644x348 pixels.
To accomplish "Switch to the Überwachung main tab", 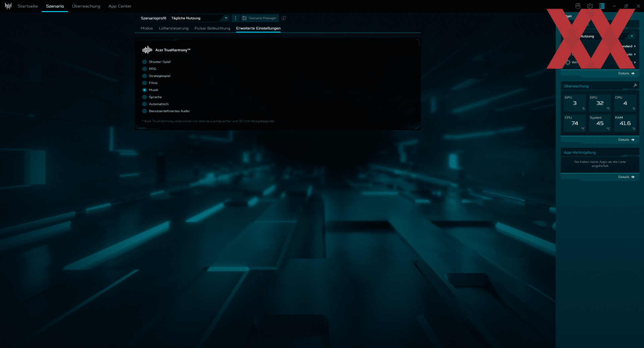I will (86, 6).
